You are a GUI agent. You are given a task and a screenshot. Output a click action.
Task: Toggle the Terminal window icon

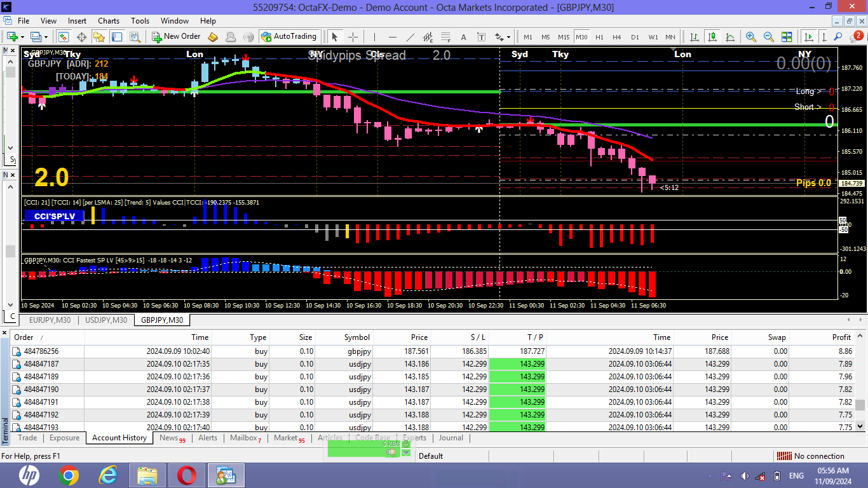pyautogui.click(x=117, y=37)
